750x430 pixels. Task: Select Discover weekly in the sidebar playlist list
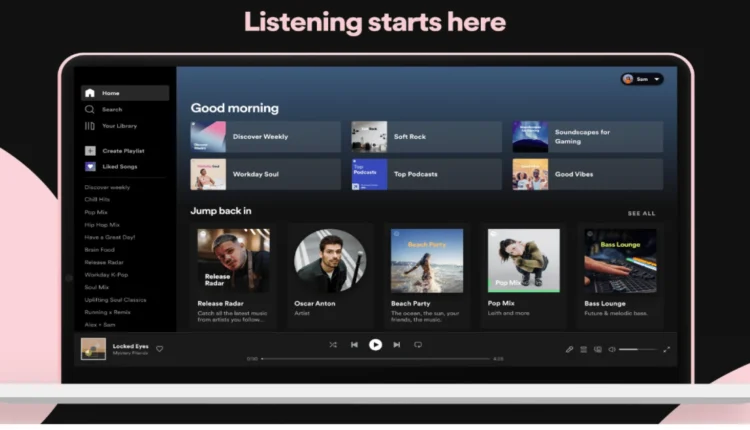click(x=107, y=187)
